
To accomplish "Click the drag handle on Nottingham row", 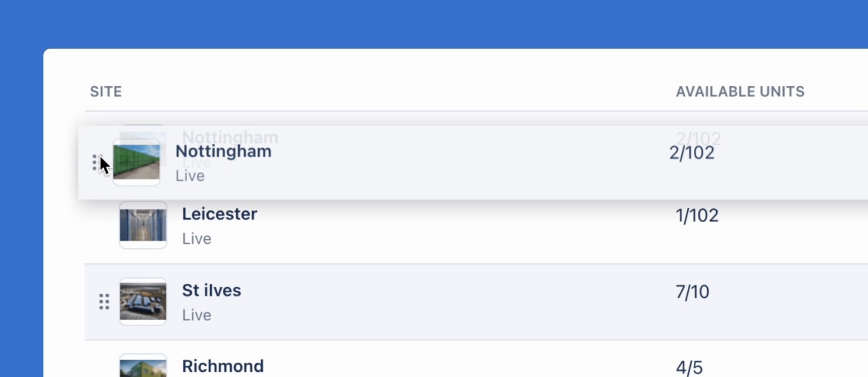I will [95, 162].
